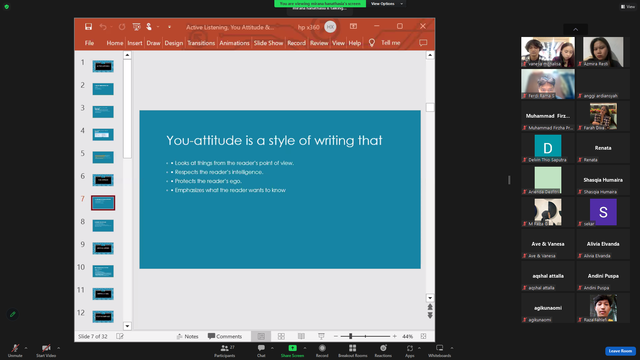The image size is (640, 360).
Task: Click the Save icon in PowerPoint title bar
Action: [x=88, y=27]
